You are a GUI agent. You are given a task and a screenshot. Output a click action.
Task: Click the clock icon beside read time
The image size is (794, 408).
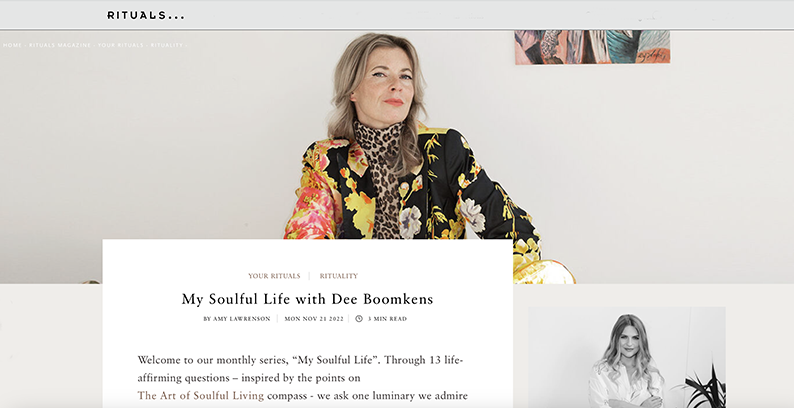tap(359, 318)
